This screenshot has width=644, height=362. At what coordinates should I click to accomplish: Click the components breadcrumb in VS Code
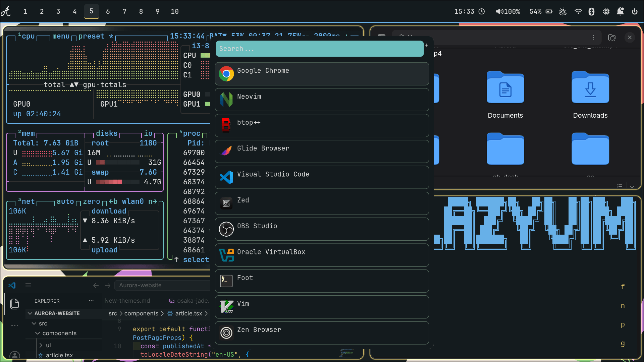(141, 313)
